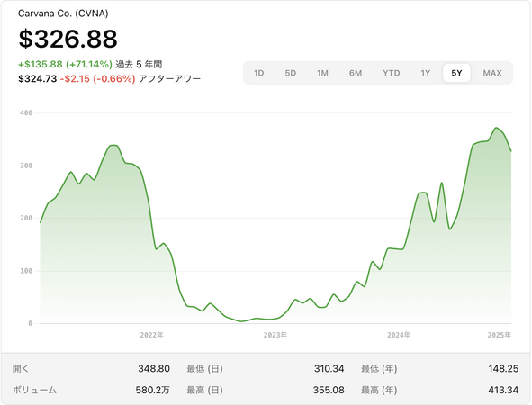The image size is (532, 405).
Task: Click the +71.14% five-year change
Action: tap(89, 64)
